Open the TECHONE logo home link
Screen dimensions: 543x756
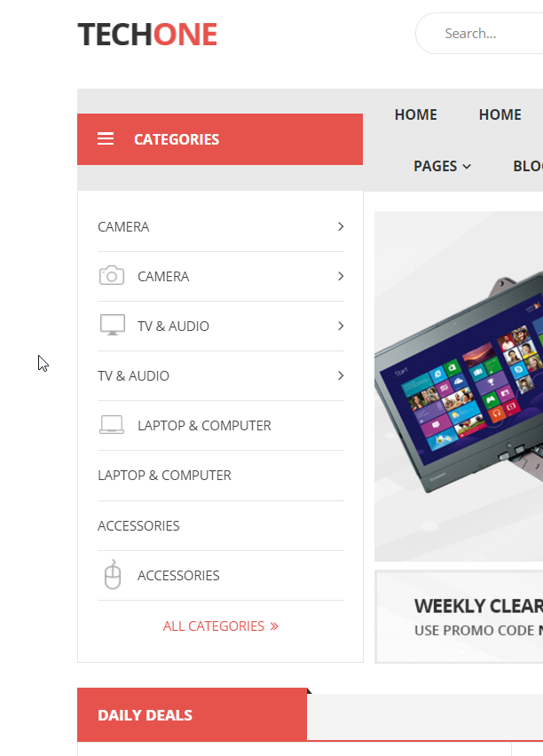coord(147,35)
